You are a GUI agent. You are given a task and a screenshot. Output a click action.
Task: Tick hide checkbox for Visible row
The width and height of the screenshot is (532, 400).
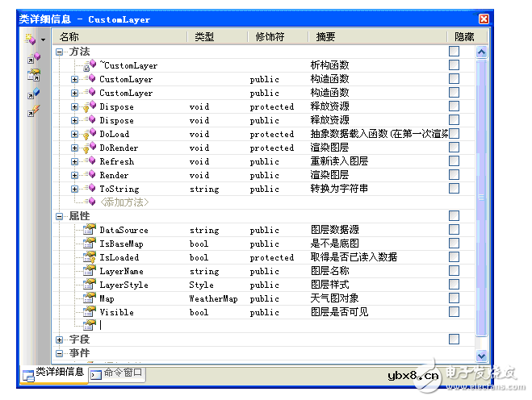click(x=454, y=311)
